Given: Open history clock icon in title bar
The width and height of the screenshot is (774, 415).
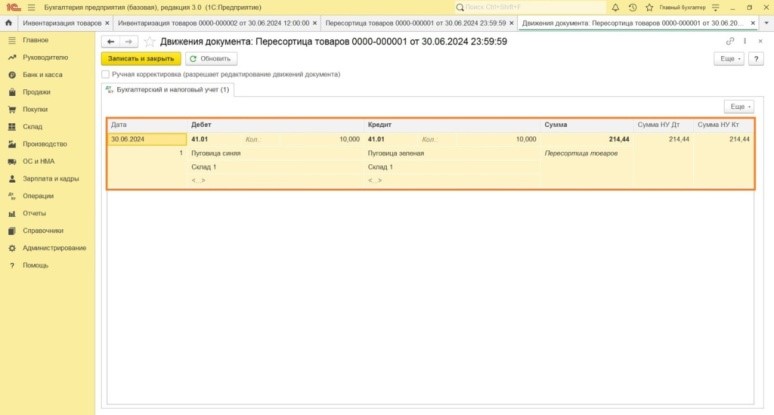Looking at the screenshot, I should [633, 7].
